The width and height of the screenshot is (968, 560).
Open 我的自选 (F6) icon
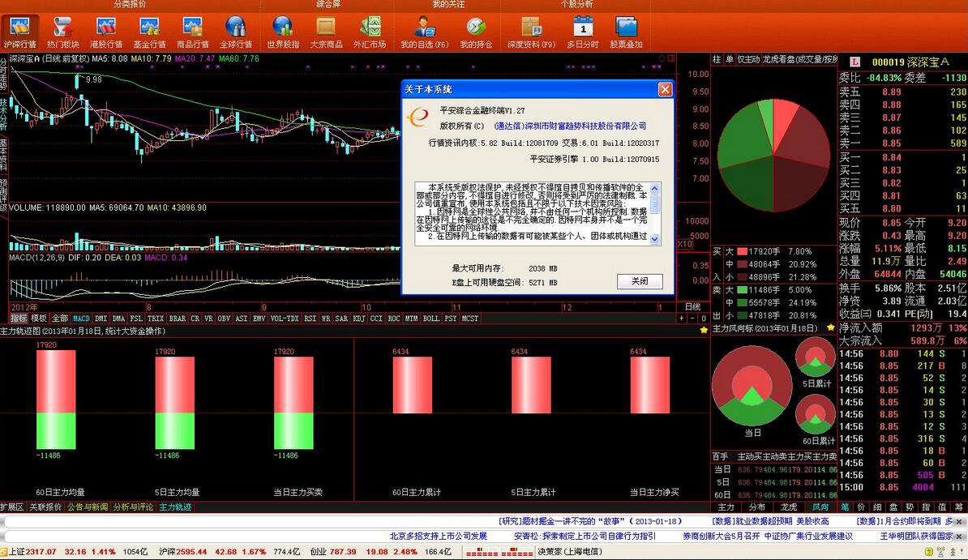pos(424,32)
